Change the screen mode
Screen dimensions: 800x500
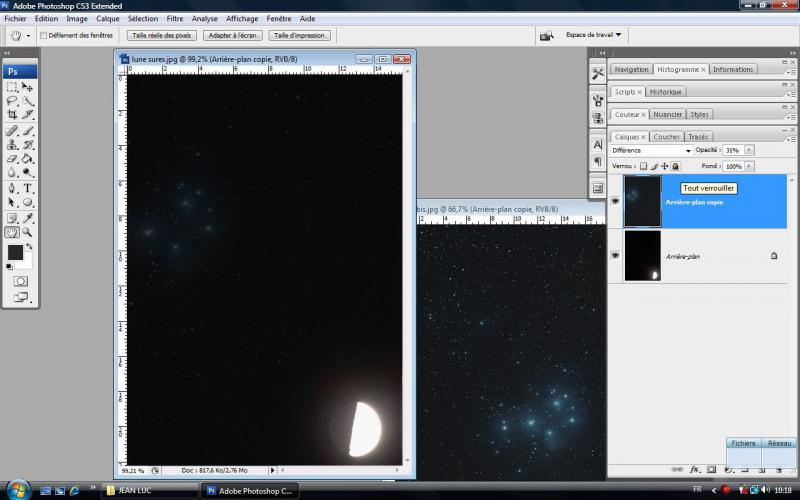pyautogui.click(x=21, y=297)
